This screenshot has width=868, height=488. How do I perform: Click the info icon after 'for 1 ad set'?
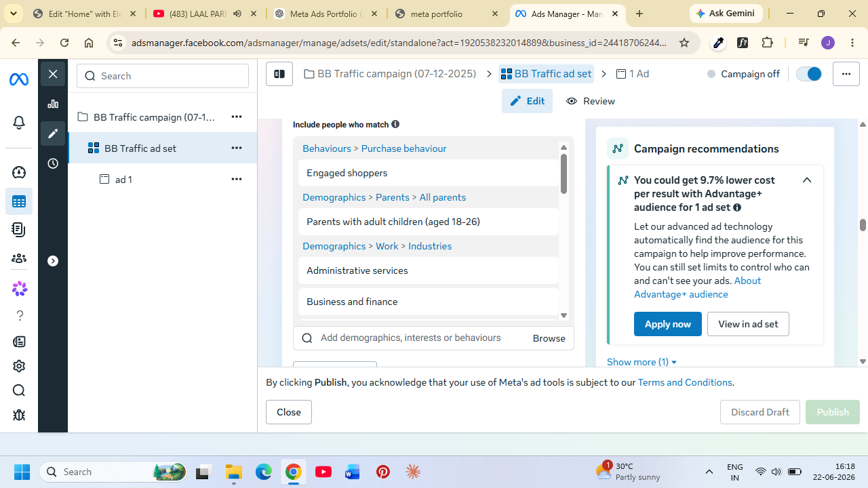click(737, 207)
